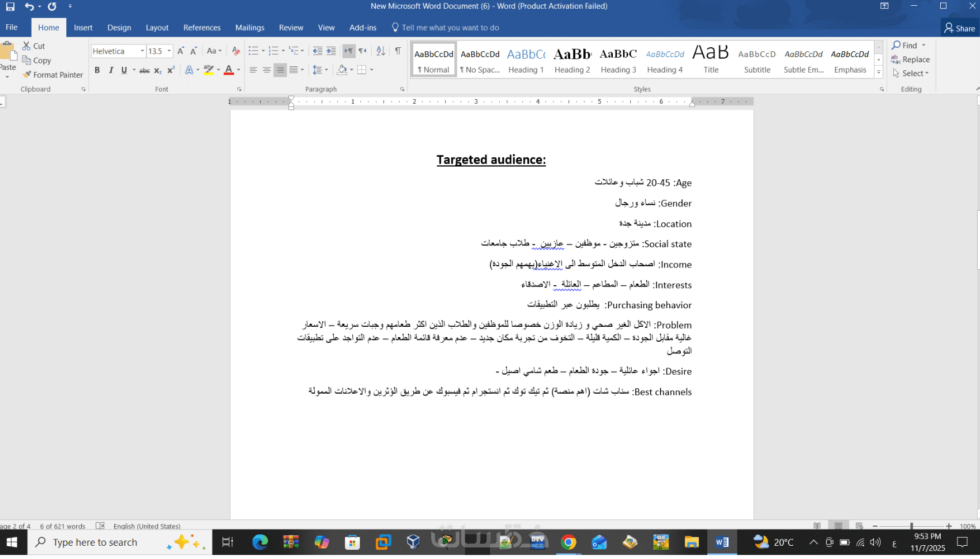Set right-to-left text direction
980x559 pixels.
point(362,51)
